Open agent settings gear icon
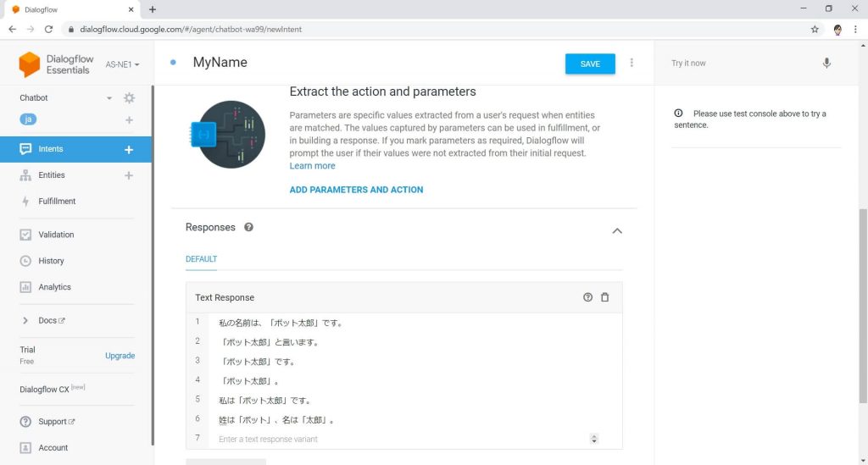The height and width of the screenshot is (465, 868). (129, 98)
